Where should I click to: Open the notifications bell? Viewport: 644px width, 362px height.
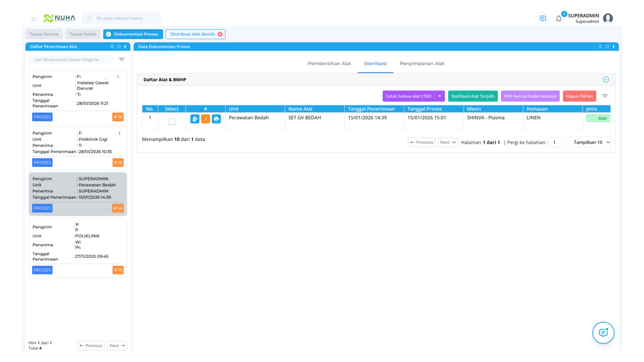point(559,19)
